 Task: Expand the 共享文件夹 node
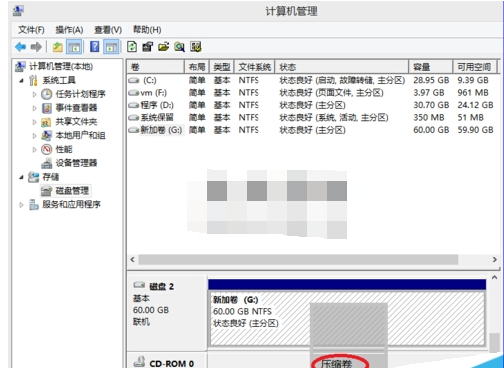tap(34, 122)
